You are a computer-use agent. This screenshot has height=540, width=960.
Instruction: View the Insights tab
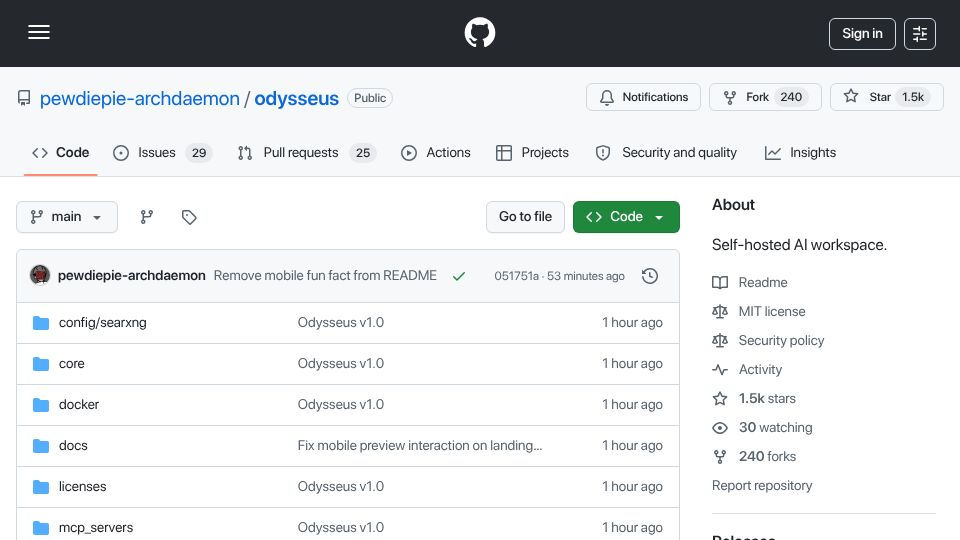[x=800, y=153]
